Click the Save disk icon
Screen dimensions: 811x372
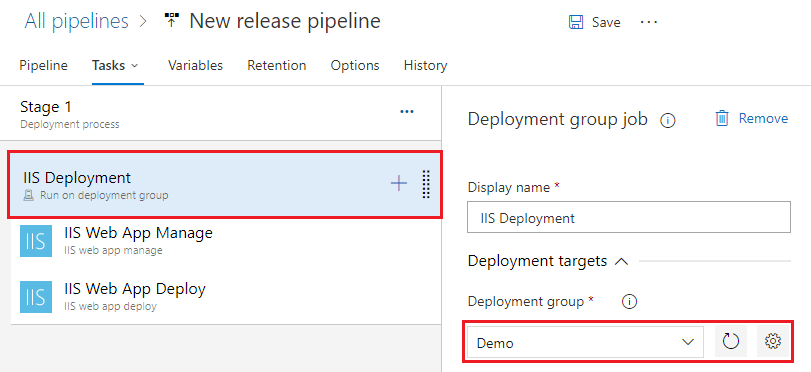coord(576,22)
